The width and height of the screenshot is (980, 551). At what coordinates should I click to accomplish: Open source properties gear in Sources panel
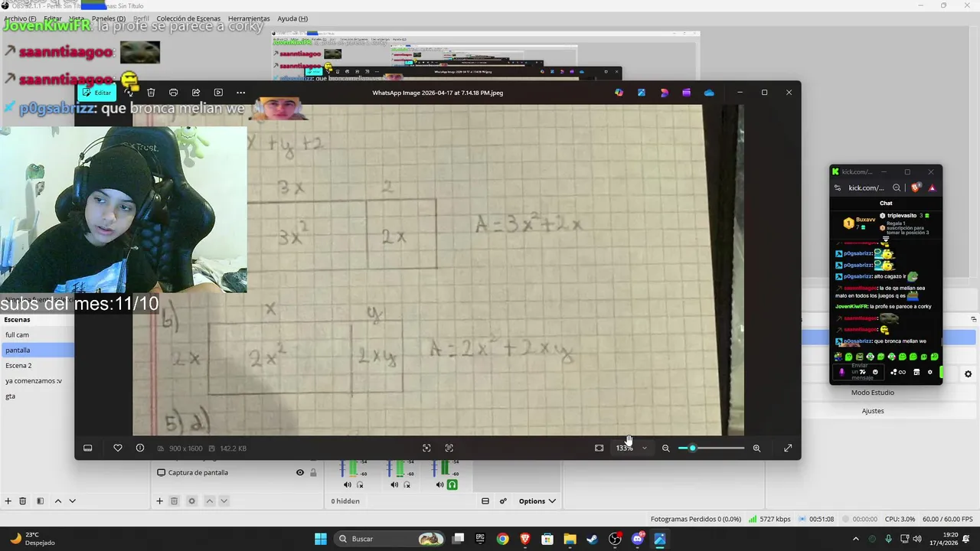(x=191, y=501)
